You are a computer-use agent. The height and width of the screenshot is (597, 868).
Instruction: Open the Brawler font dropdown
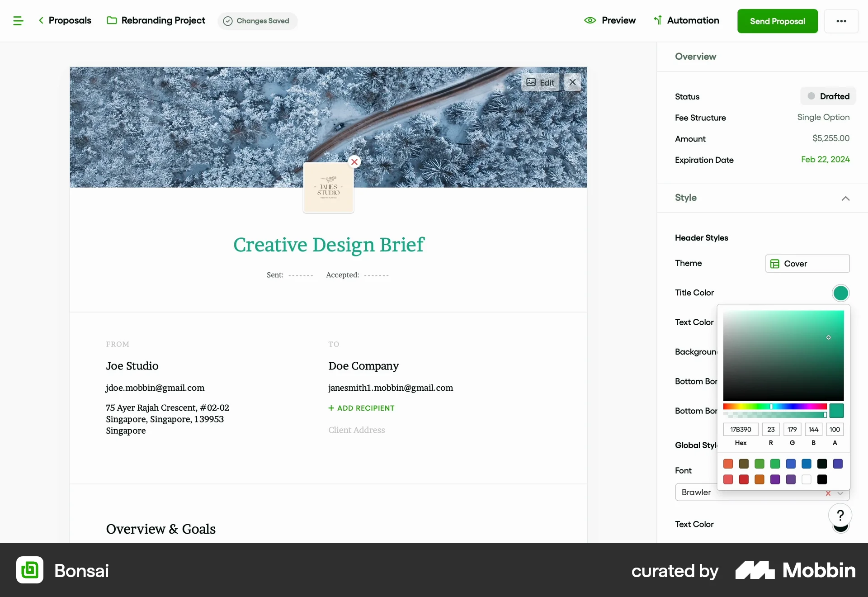click(x=840, y=493)
